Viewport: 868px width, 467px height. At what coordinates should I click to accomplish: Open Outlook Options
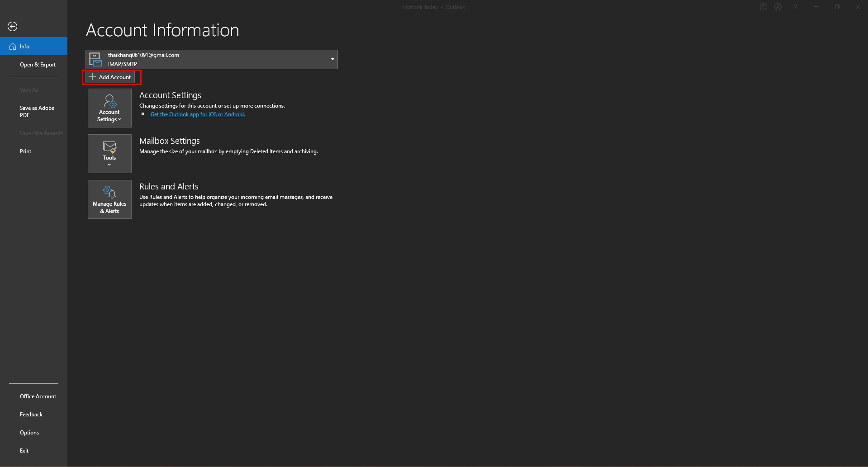pyautogui.click(x=29, y=433)
